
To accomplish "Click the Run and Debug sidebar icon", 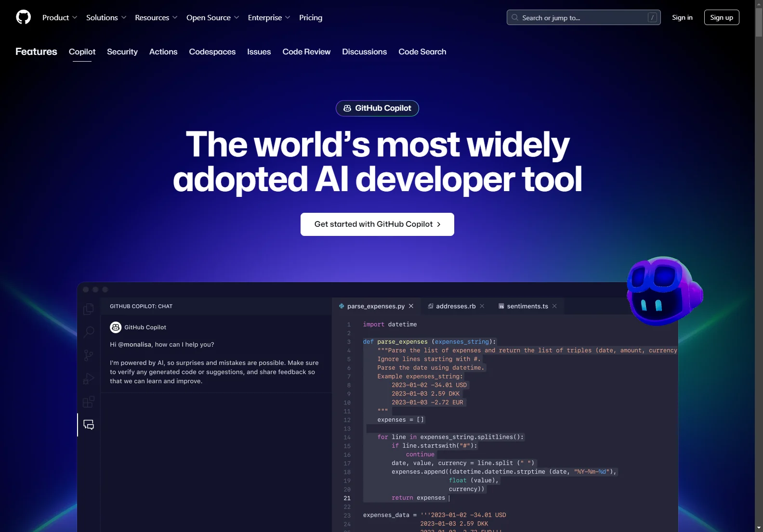I will [89, 378].
